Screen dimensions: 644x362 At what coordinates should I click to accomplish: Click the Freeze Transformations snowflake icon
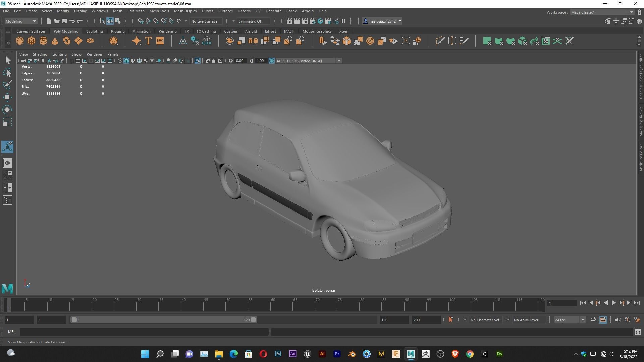207,41
